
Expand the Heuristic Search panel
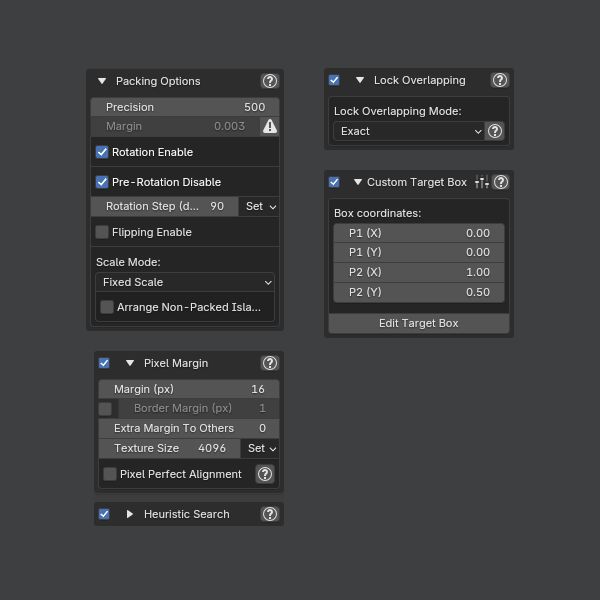129,514
